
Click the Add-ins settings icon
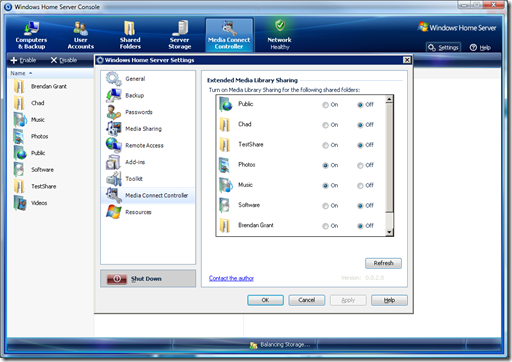pyautogui.click(x=114, y=162)
